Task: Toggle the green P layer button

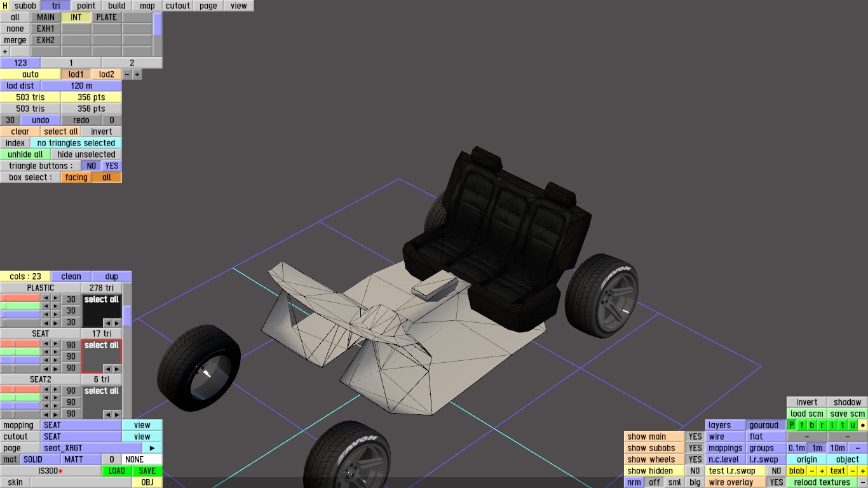Action: coord(792,425)
